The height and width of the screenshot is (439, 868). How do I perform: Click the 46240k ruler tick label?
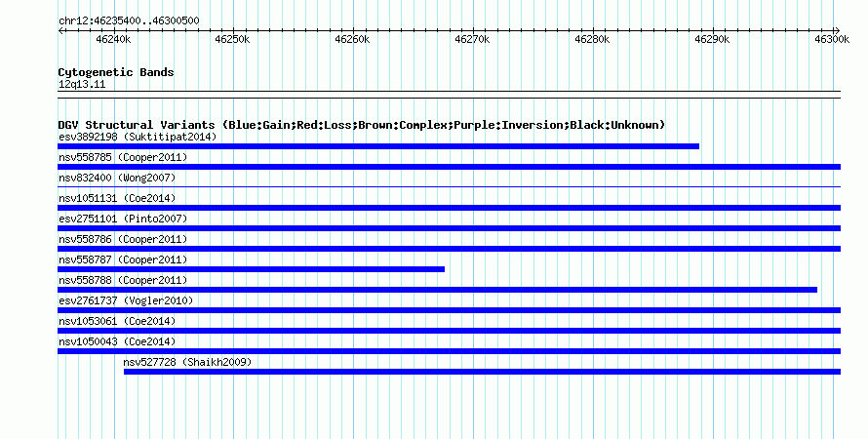point(113,39)
